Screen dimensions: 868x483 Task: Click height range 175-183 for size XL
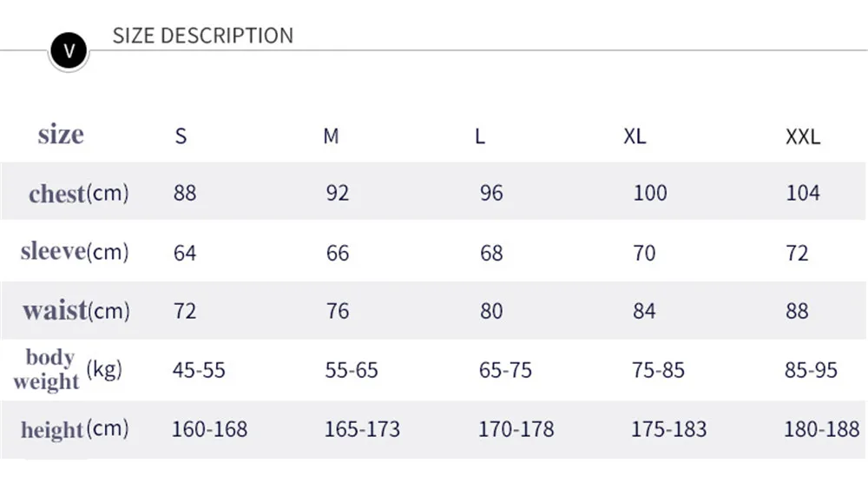[x=669, y=429]
